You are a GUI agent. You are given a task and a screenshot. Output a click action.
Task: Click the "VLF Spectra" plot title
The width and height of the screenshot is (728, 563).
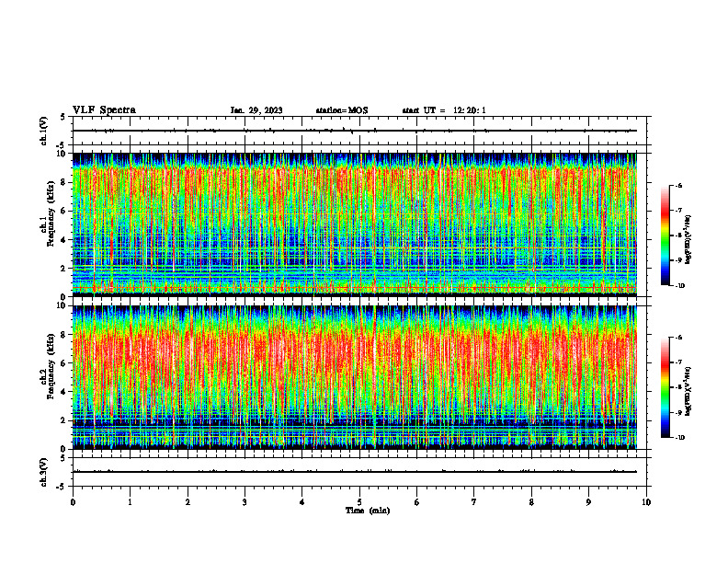tap(104, 109)
